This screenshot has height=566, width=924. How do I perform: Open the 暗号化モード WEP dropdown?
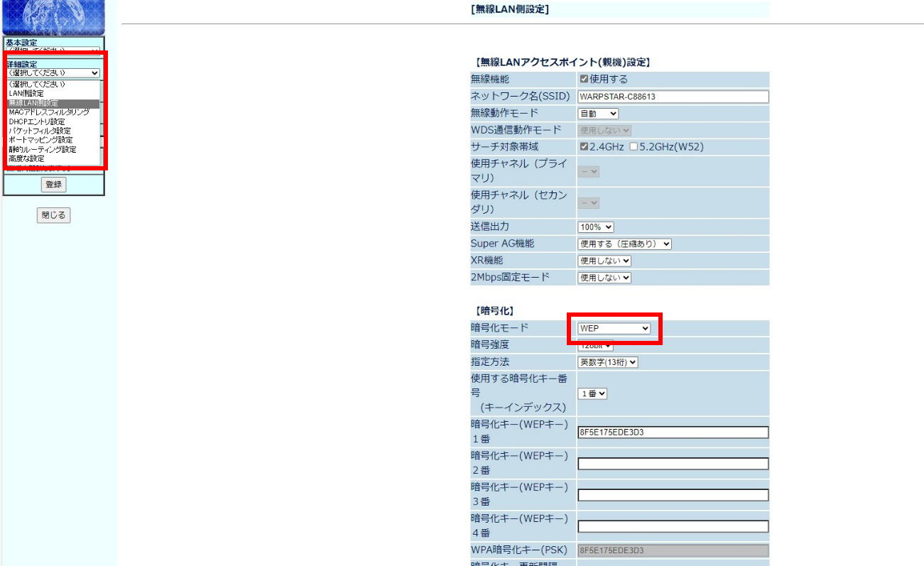[614, 328]
